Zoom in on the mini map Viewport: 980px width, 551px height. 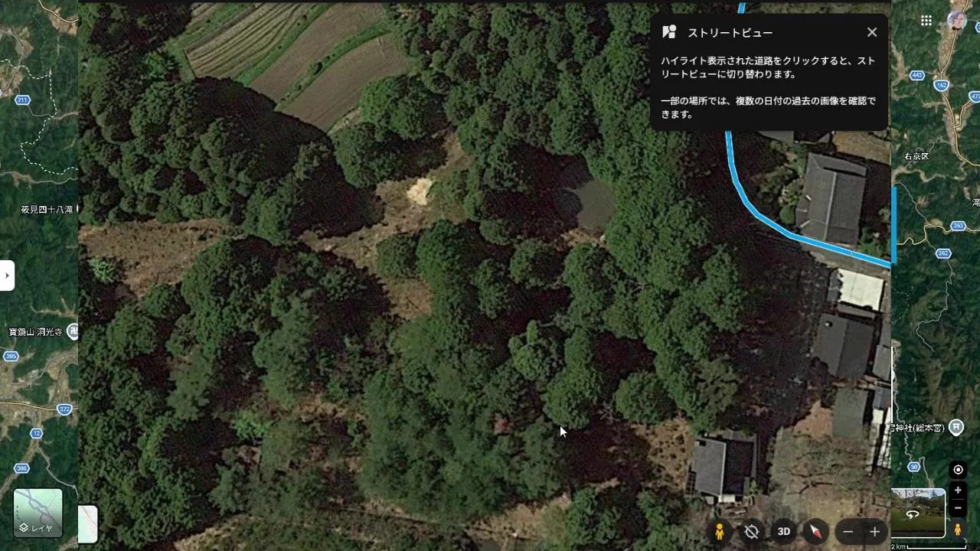point(958,491)
